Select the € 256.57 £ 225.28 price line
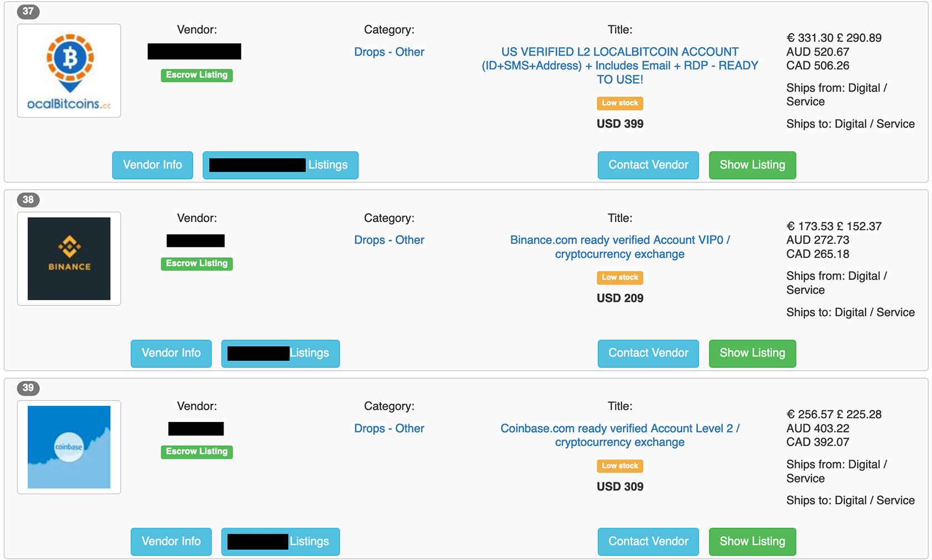This screenshot has height=560, width=932. click(x=834, y=415)
